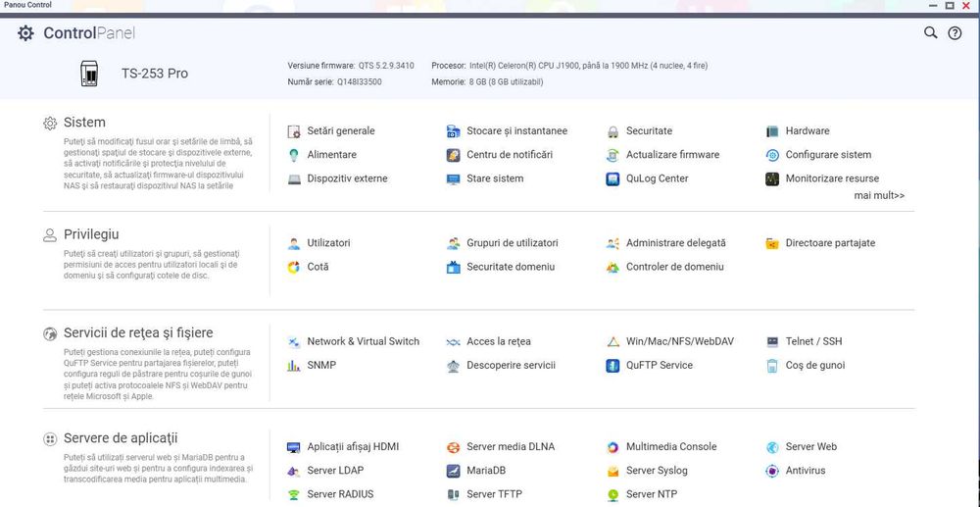Viewport: 980px width, 507px height.
Task: Open the Setări generale link
Action: pos(341,131)
